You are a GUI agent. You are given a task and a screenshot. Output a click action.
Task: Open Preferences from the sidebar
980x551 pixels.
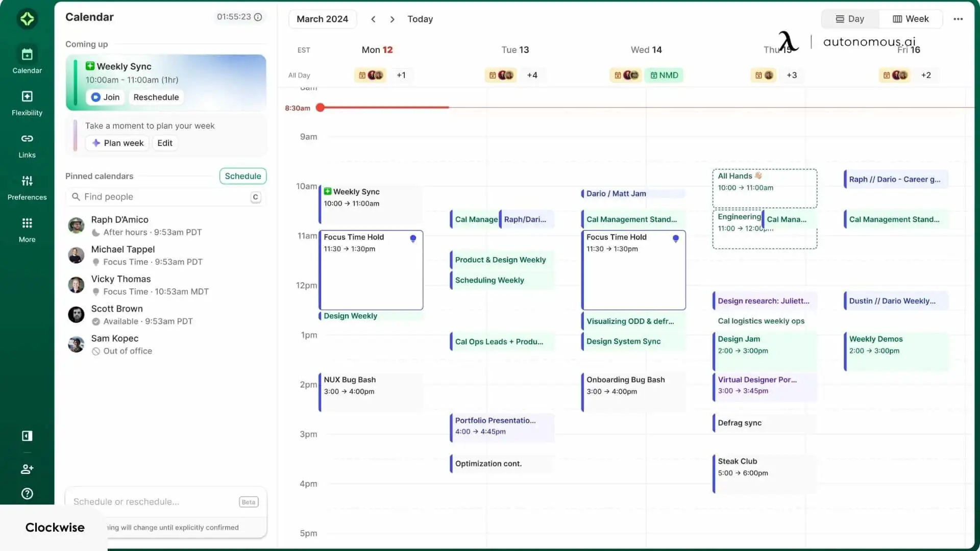pos(27,186)
